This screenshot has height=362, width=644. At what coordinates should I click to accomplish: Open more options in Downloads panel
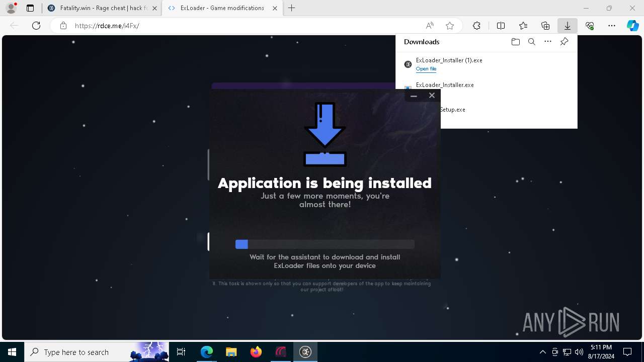coord(548,42)
